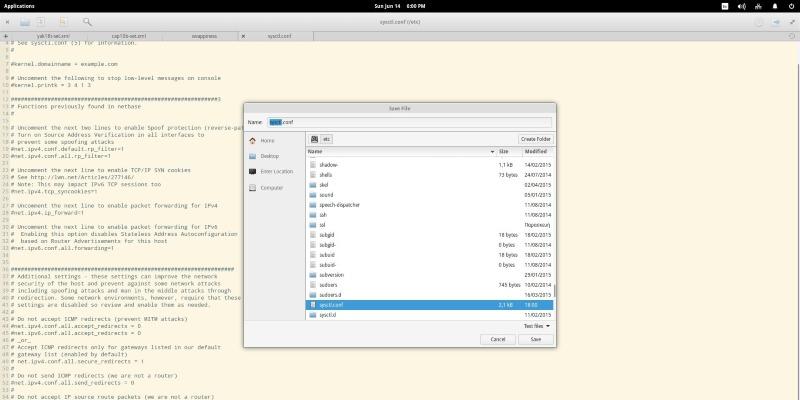Switch to the swappiness tab

(x=204, y=35)
